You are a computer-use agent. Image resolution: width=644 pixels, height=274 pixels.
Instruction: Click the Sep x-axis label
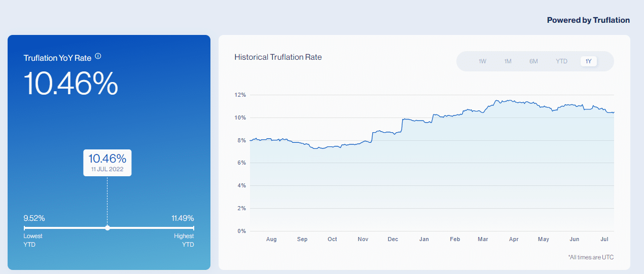click(x=302, y=239)
